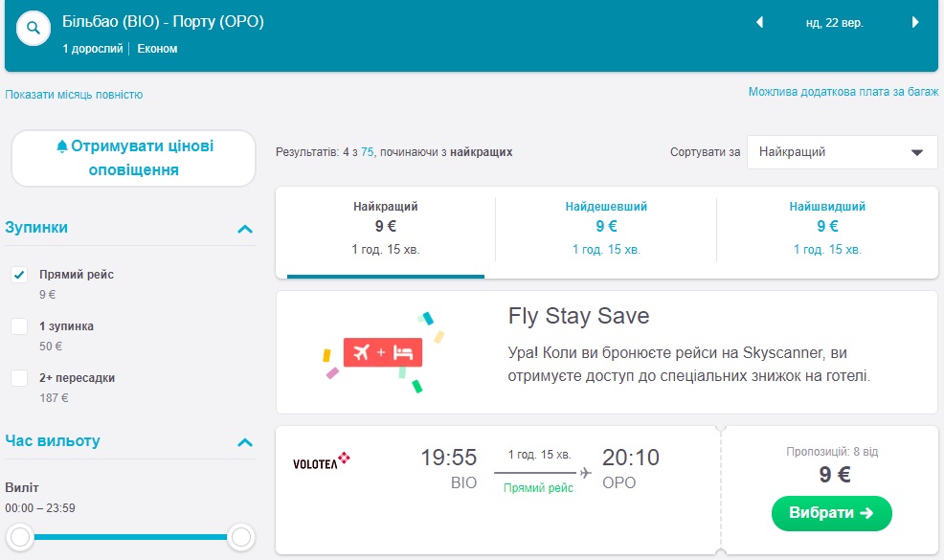
Task: Click the Більбао - Порту route search field
Action: [x=163, y=22]
